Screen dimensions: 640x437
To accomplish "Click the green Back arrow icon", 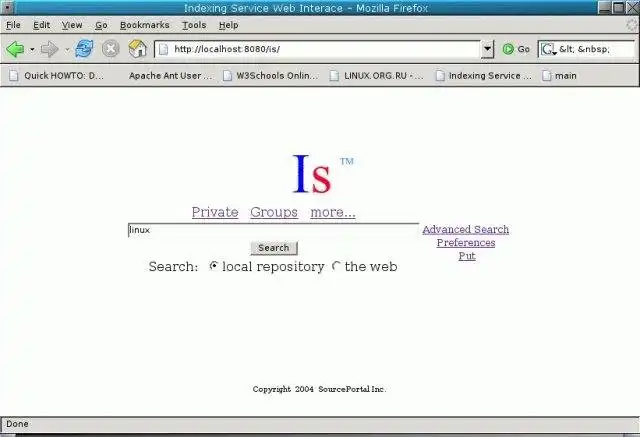I will [x=15, y=49].
